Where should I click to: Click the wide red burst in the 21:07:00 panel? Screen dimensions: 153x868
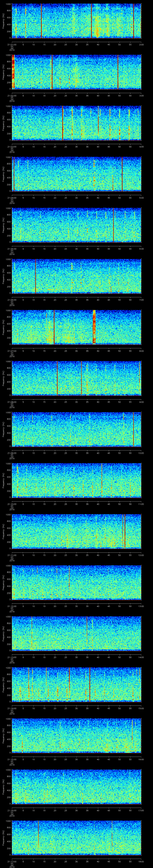click(94, 327)
